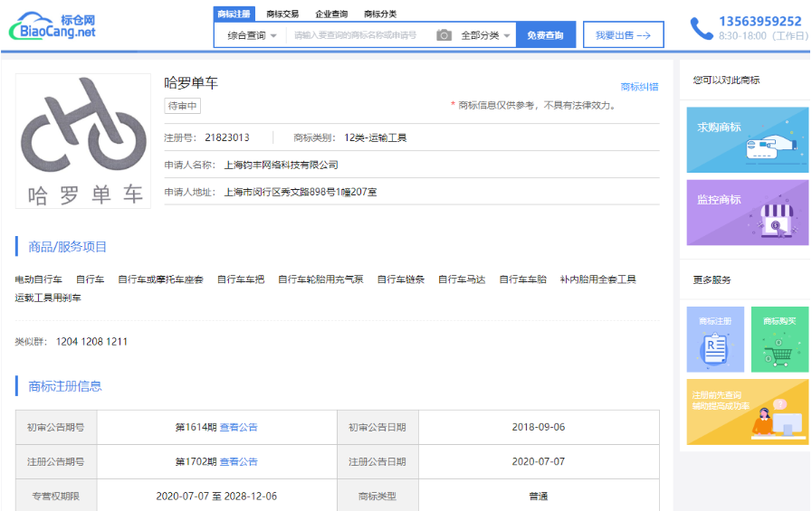Image resolution: width=812 pixels, height=511 pixels.
Task: Open 查看公告 link for 第1702期
Action: point(239,461)
